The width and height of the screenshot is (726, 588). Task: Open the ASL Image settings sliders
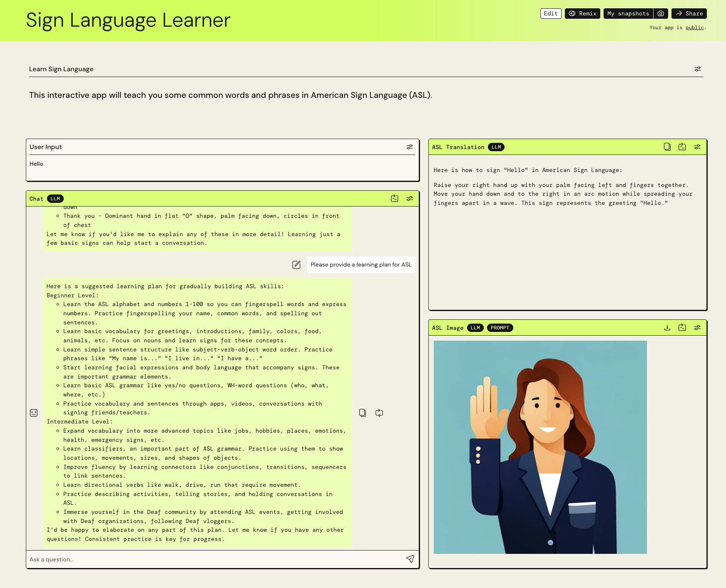(697, 328)
